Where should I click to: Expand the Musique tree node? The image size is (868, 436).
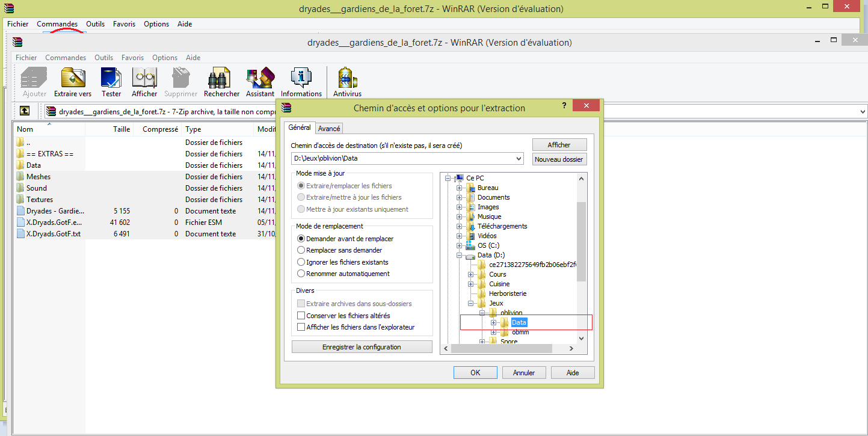point(459,216)
